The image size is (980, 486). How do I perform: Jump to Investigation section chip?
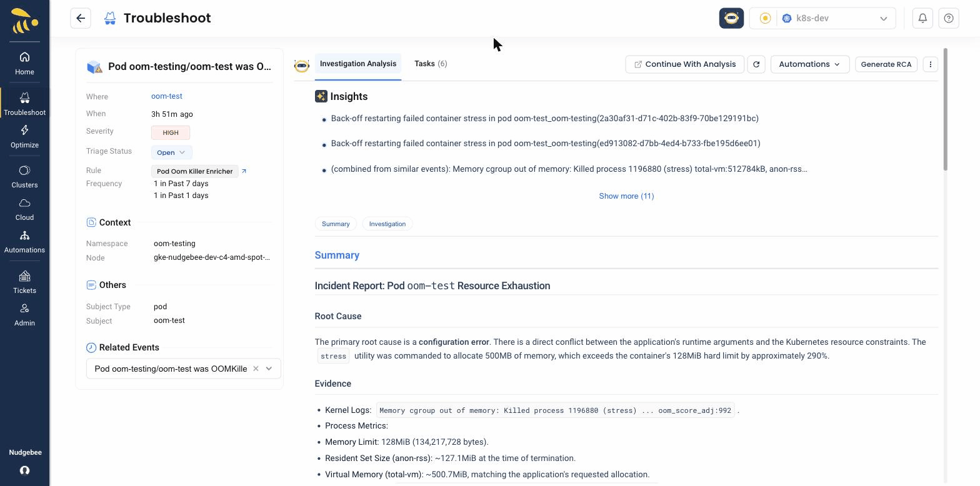(387, 224)
